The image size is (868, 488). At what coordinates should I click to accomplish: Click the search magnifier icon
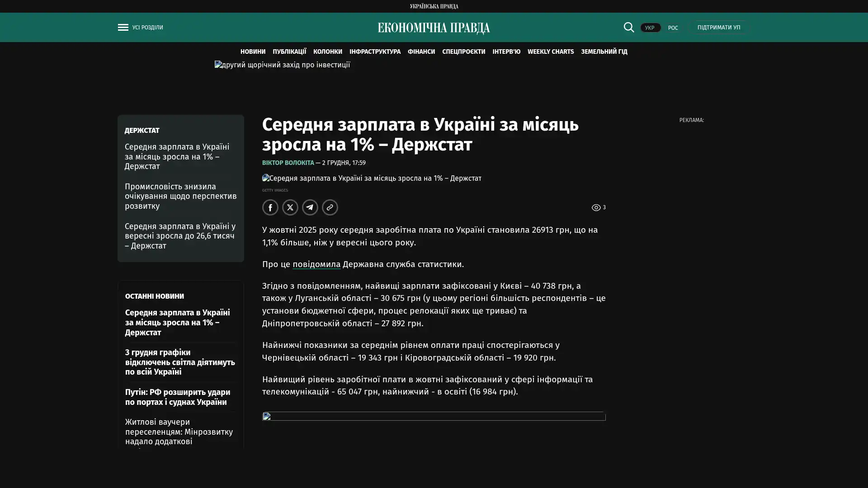(628, 28)
